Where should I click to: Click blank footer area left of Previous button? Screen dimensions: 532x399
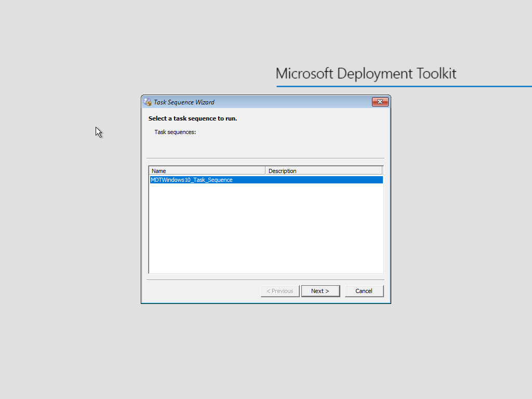point(203,291)
